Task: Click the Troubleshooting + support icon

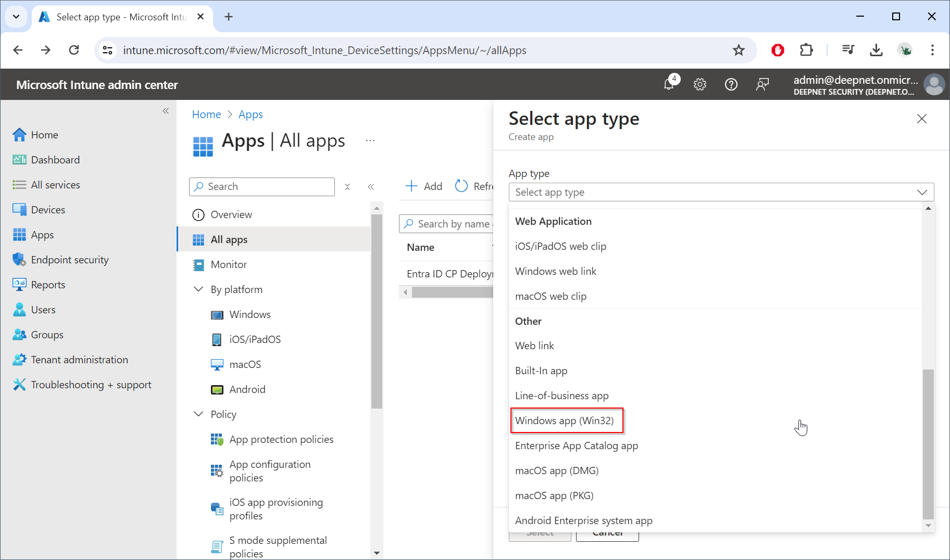Action: tap(19, 385)
